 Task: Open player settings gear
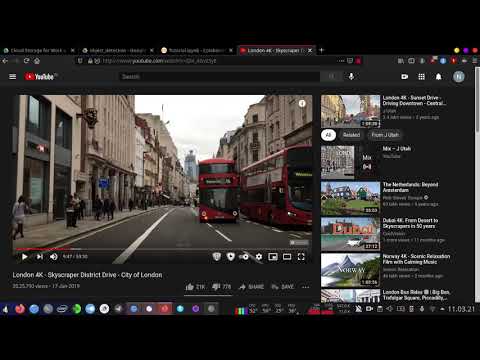259,257
